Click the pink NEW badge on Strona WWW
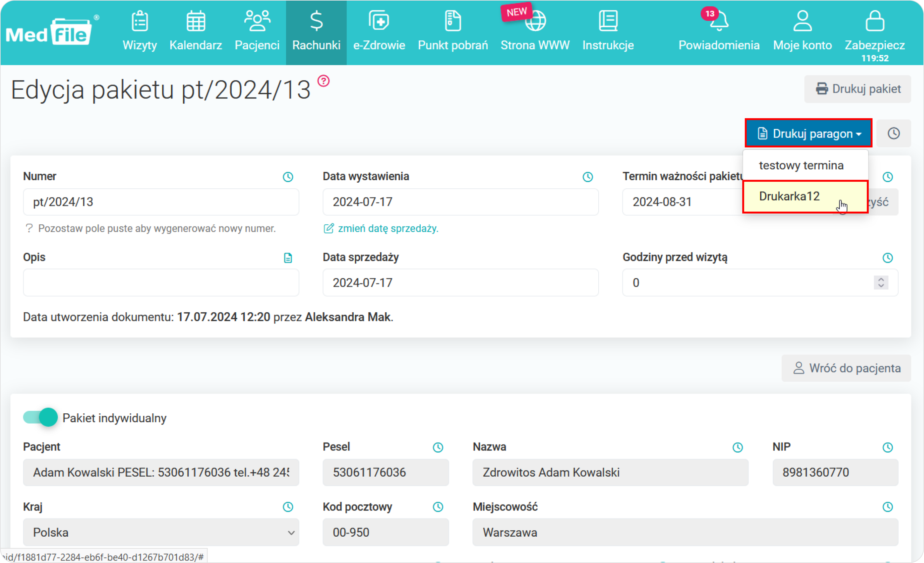Image resolution: width=924 pixels, height=563 pixels. point(516,12)
